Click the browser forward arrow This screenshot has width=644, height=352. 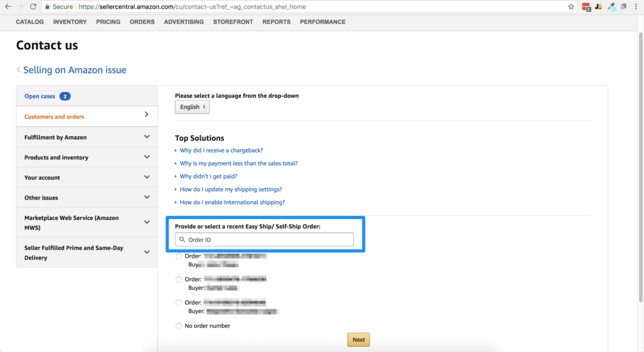pyautogui.click(x=21, y=6)
